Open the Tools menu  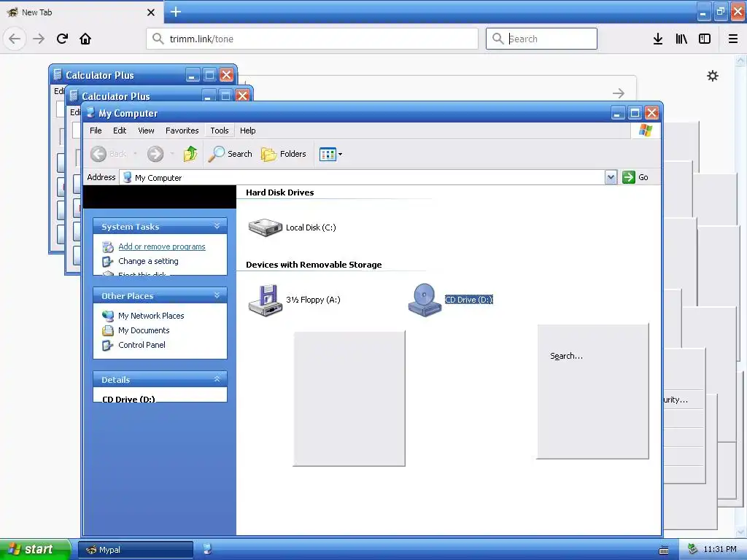coord(220,131)
